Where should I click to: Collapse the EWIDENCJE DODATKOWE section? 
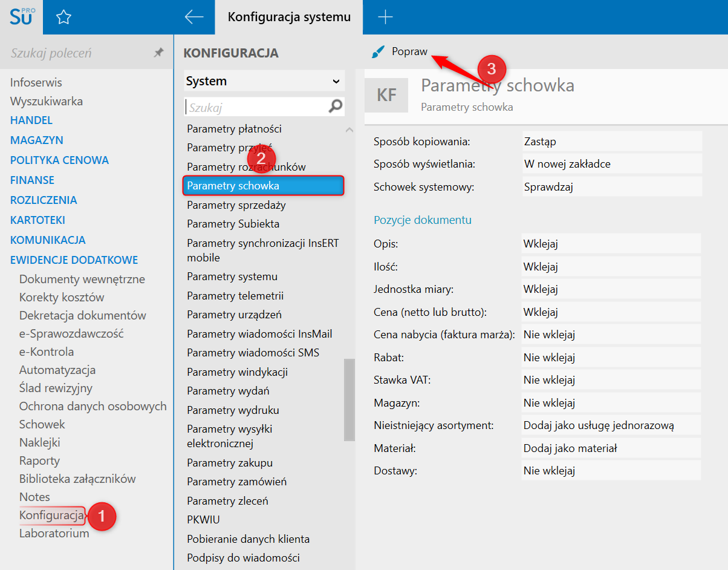coord(74,260)
